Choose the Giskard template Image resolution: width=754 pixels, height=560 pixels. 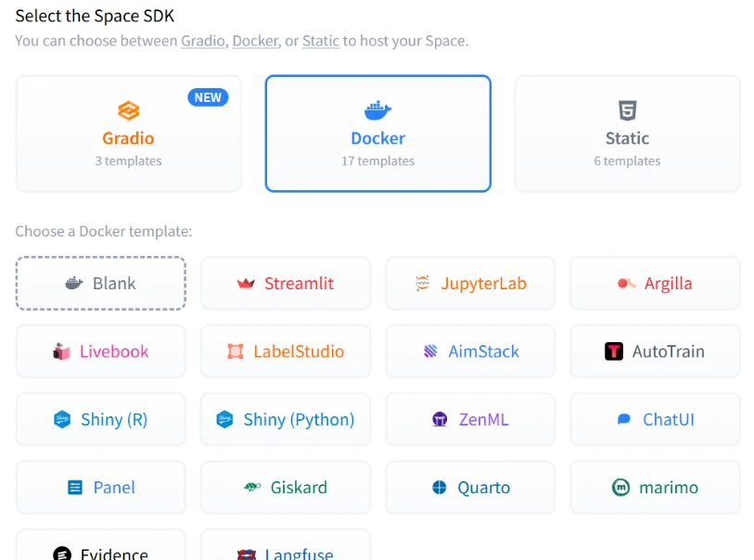tap(286, 487)
